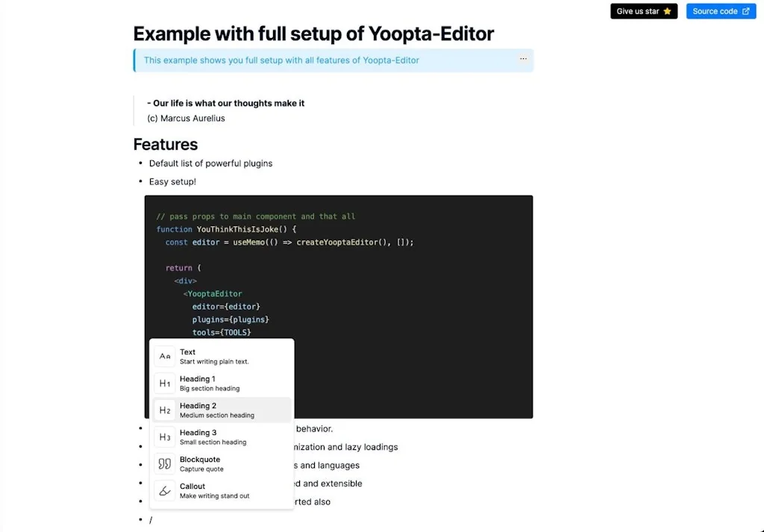The height and width of the screenshot is (532, 764).
Task: Open the Source code link
Action: 721,11
